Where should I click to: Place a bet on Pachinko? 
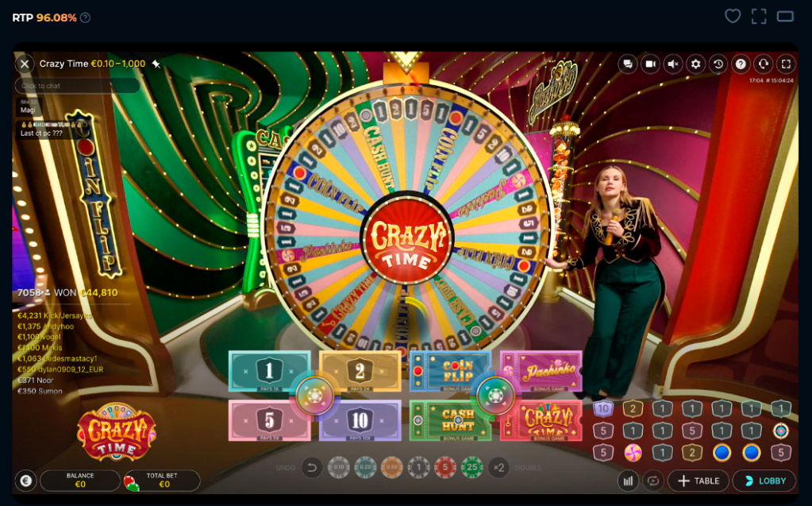(541, 371)
